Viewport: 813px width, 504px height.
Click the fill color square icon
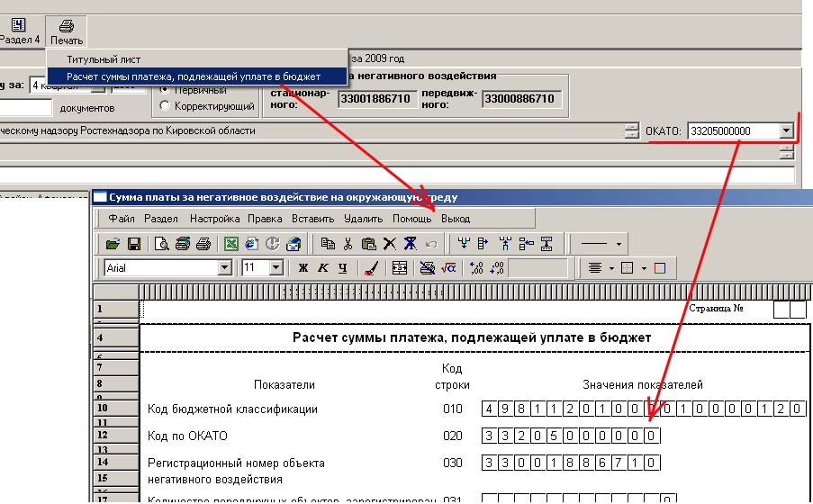tap(659, 268)
